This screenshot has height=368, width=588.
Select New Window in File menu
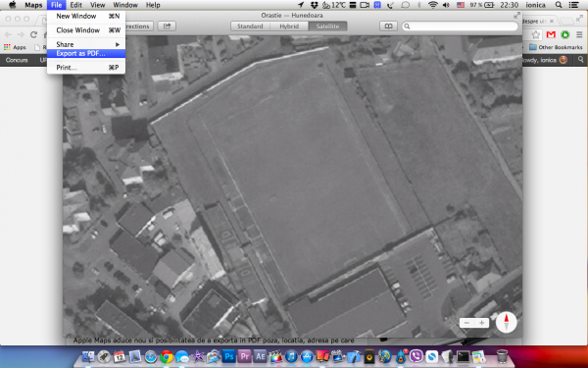pos(86,16)
